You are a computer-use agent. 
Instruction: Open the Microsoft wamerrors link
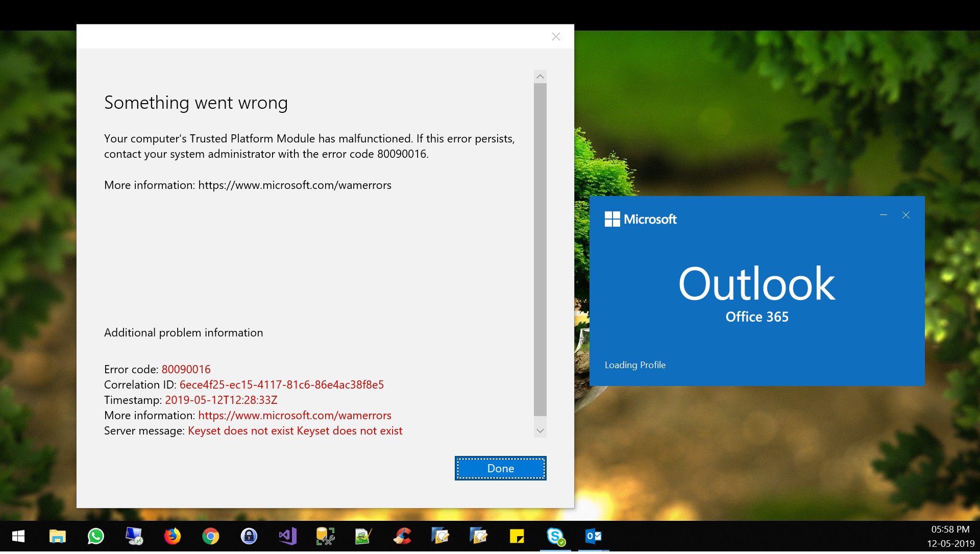(296, 415)
